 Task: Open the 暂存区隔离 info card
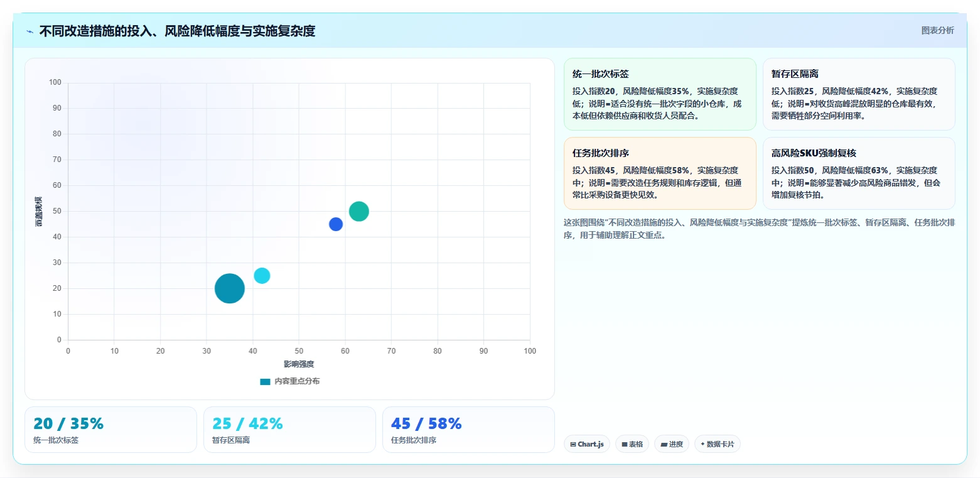point(859,94)
